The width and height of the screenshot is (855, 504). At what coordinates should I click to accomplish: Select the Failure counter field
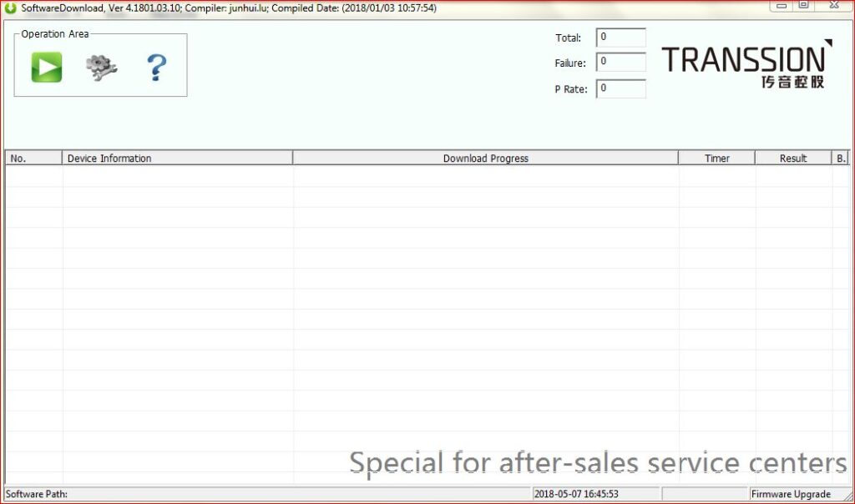(x=620, y=63)
